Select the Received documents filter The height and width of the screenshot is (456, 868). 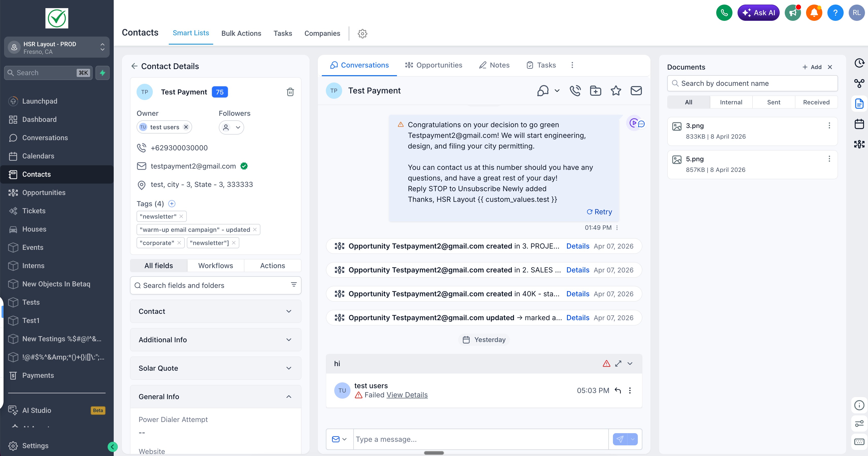point(816,102)
